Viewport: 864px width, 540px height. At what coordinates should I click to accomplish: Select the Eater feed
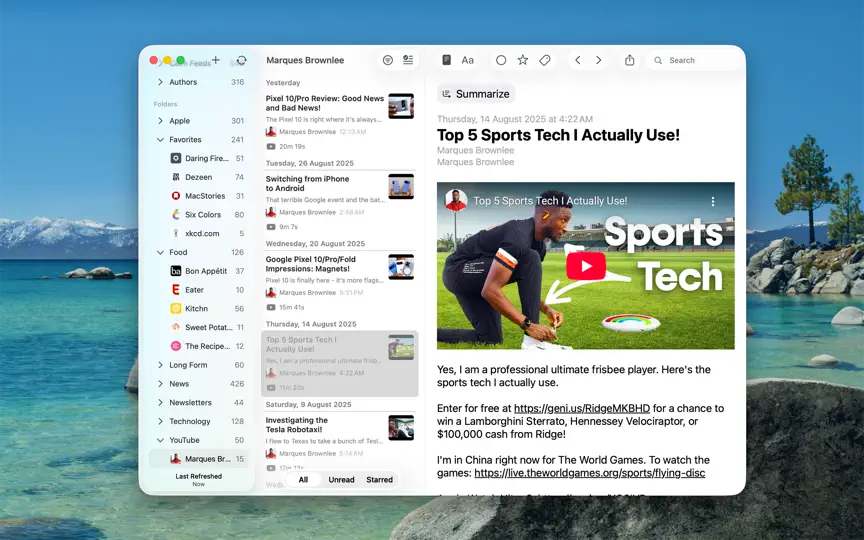(x=199, y=289)
